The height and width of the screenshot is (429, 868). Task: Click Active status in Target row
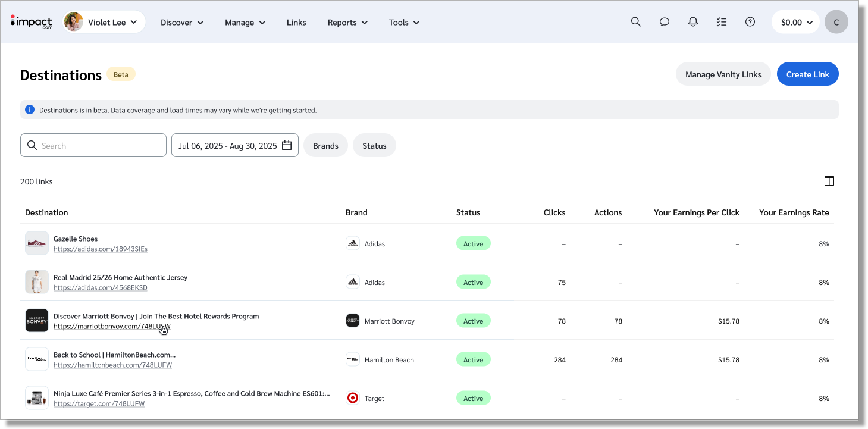click(x=474, y=398)
